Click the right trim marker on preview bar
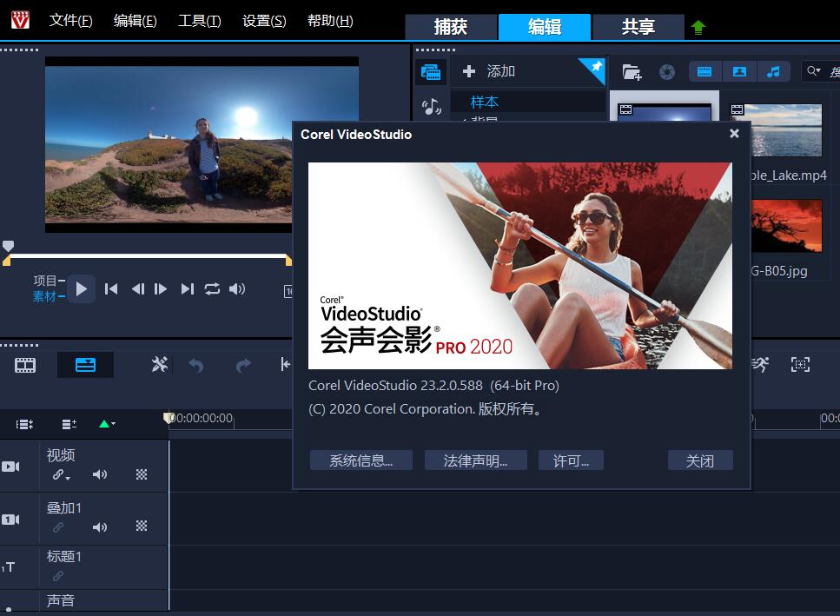 pos(288,261)
